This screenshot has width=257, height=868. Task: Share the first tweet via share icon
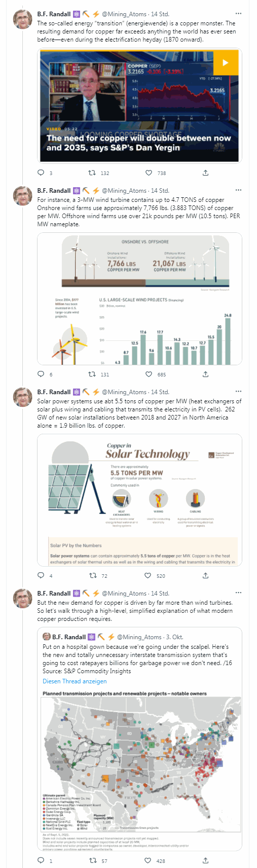205,173
